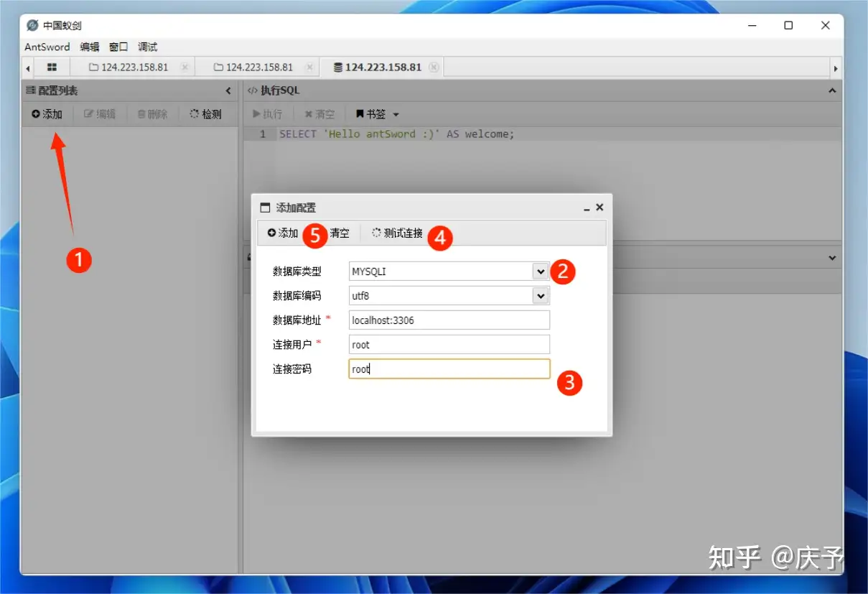Click 清空 in the 执行SQL toolbar
The height and width of the screenshot is (594, 868).
tap(319, 114)
